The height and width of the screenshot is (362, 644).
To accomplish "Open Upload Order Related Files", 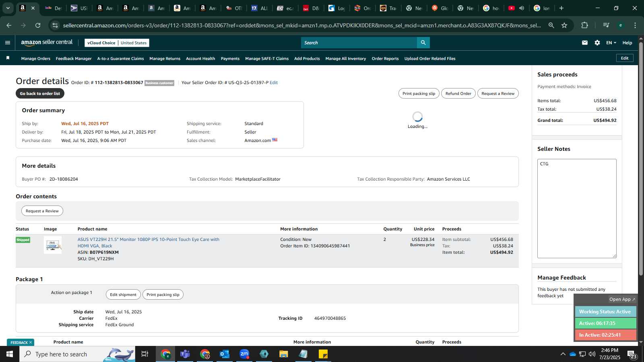I will [430, 59].
